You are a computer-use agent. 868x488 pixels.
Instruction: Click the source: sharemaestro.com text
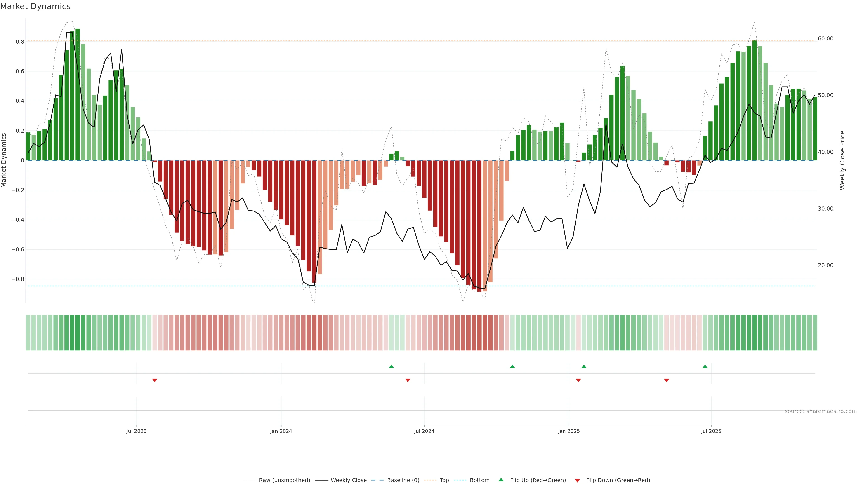(x=821, y=411)
